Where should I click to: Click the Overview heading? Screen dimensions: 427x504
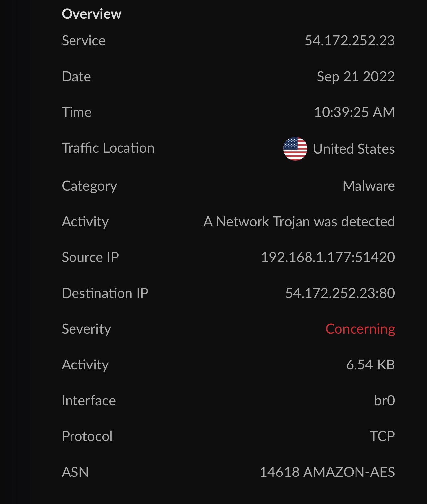tap(91, 14)
